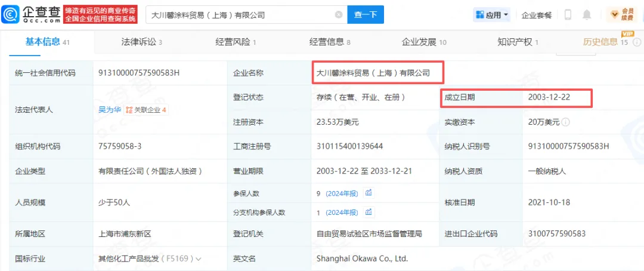Select region 上海市浦东新区
Image resolution: width=644 pixels, height=271 pixels.
[125, 234]
